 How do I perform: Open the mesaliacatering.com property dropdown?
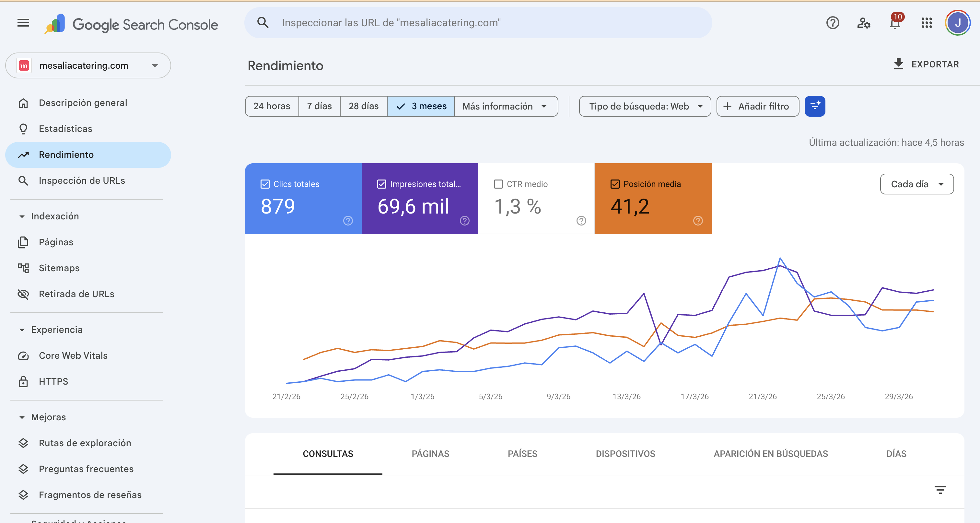click(88, 65)
